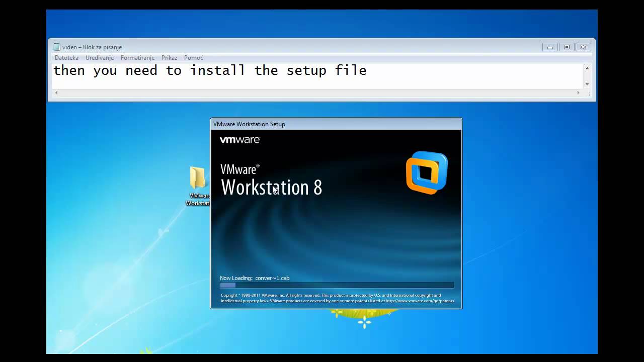
Task: Click the installer loading progress bar
Action: [x=337, y=285]
